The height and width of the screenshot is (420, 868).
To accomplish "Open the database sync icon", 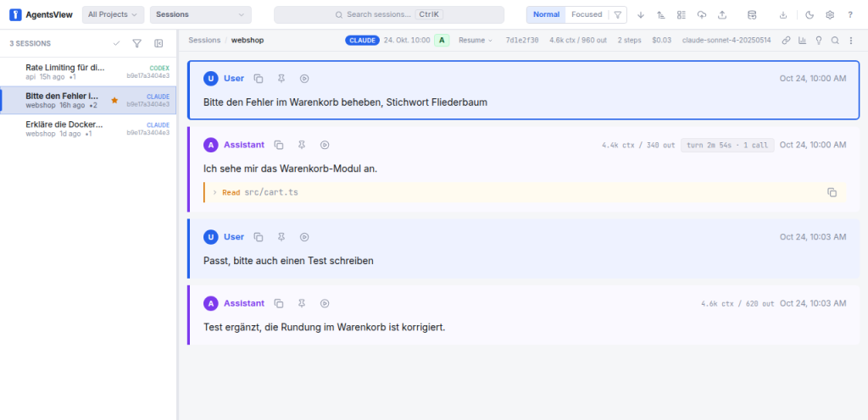I will [752, 15].
